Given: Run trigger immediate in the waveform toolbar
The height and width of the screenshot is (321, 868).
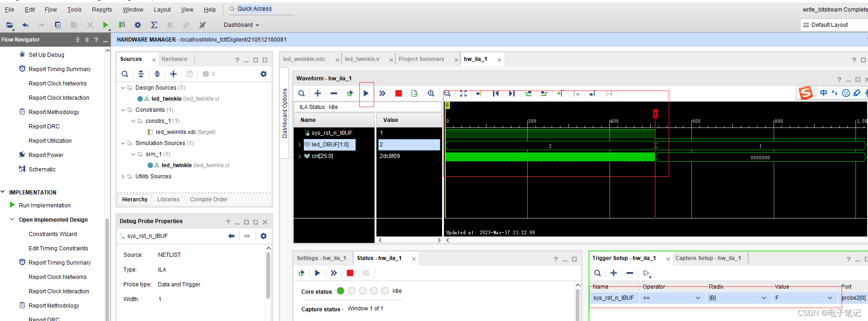Looking at the screenshot, I should (x=382, y=93).
